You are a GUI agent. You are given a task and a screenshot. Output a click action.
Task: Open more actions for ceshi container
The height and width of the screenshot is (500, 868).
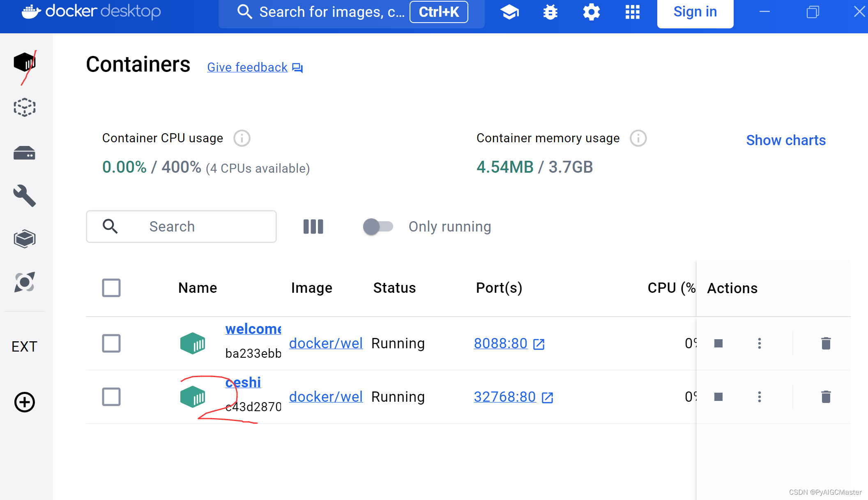(x=759, y=397)
